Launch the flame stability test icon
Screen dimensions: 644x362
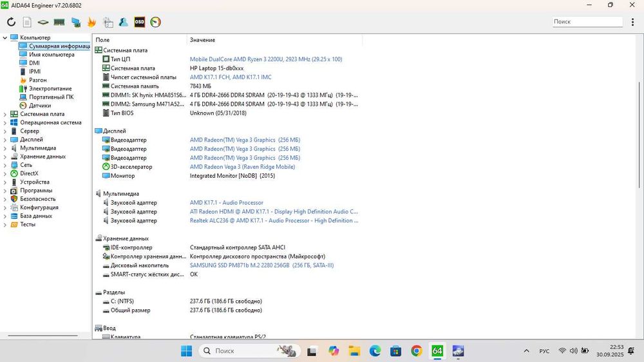(91, 22)
